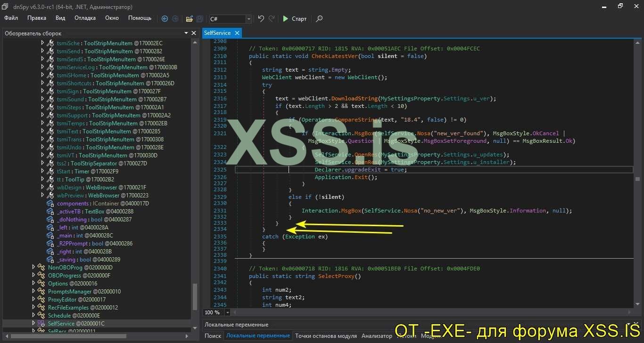
Task: Expand the tsmiSupport tree node
Action: click(42, 115)
